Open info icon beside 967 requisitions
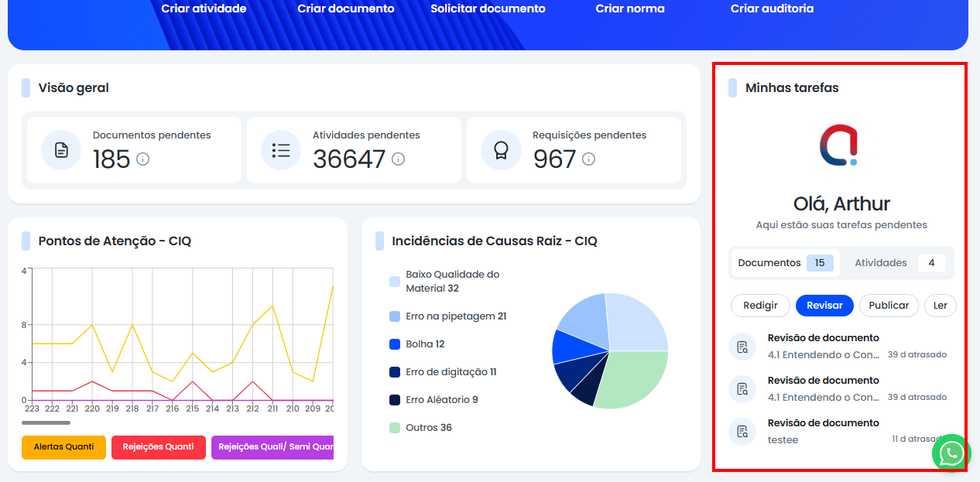The width and height of the screenshot is (980, 482). pyautogui.click(x=588, y=159)
